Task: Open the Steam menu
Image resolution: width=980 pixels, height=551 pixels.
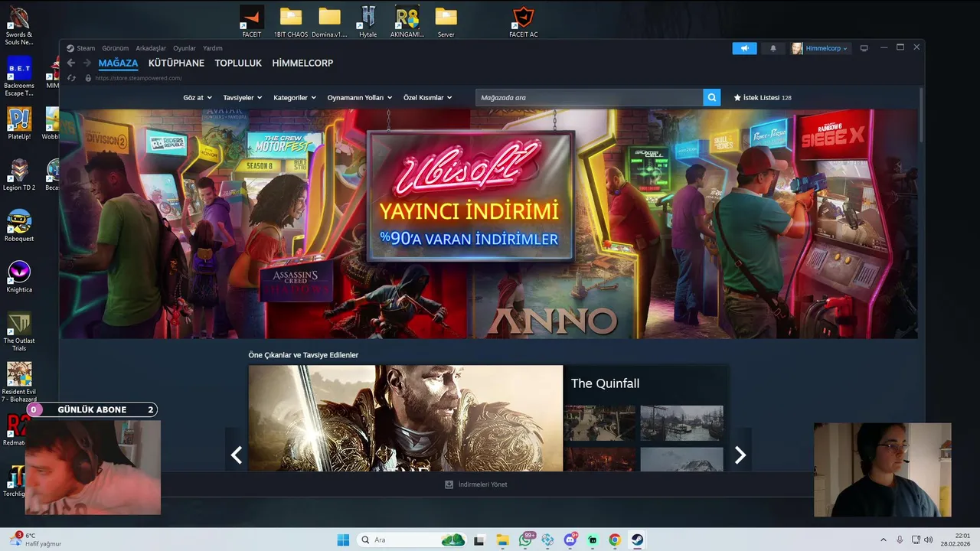Action: (86, 48)
